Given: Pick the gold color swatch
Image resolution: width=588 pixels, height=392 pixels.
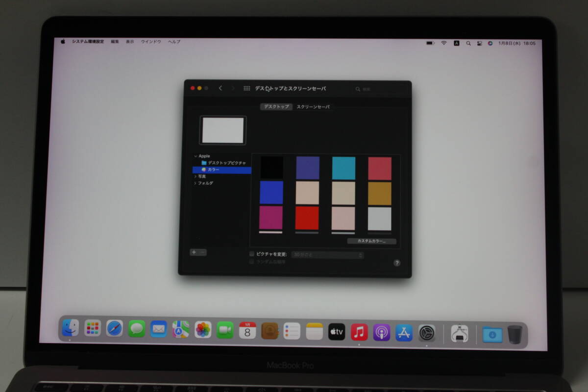Looking at the screenshot, I should pyautogui.click(x=380, y=194).
